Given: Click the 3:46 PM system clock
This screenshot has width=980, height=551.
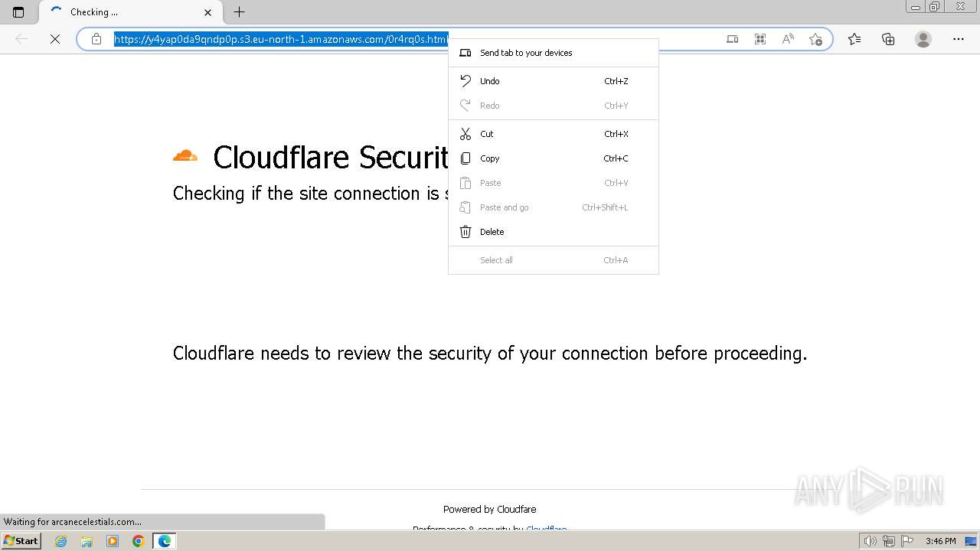Looking at the screenshot, I should [940, 541].
